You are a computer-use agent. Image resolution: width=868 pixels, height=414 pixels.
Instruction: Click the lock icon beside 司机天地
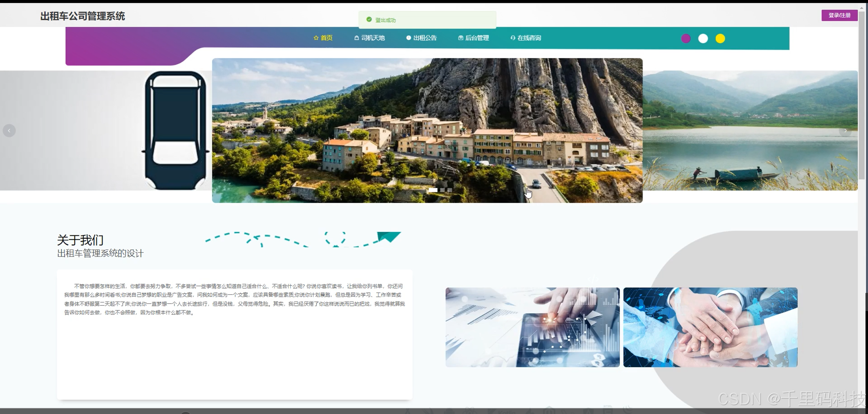click(x=356, y=38)
